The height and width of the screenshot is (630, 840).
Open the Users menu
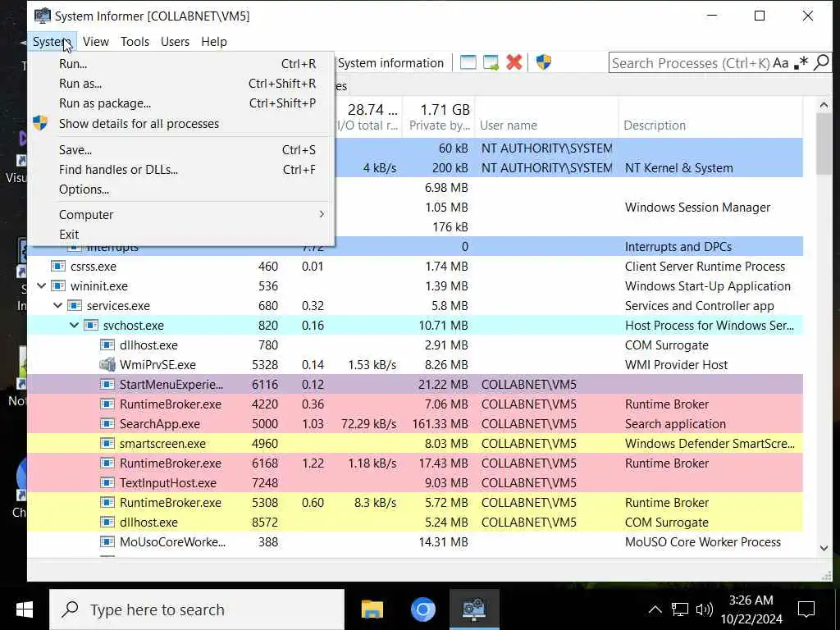click(x=176, y=42)
